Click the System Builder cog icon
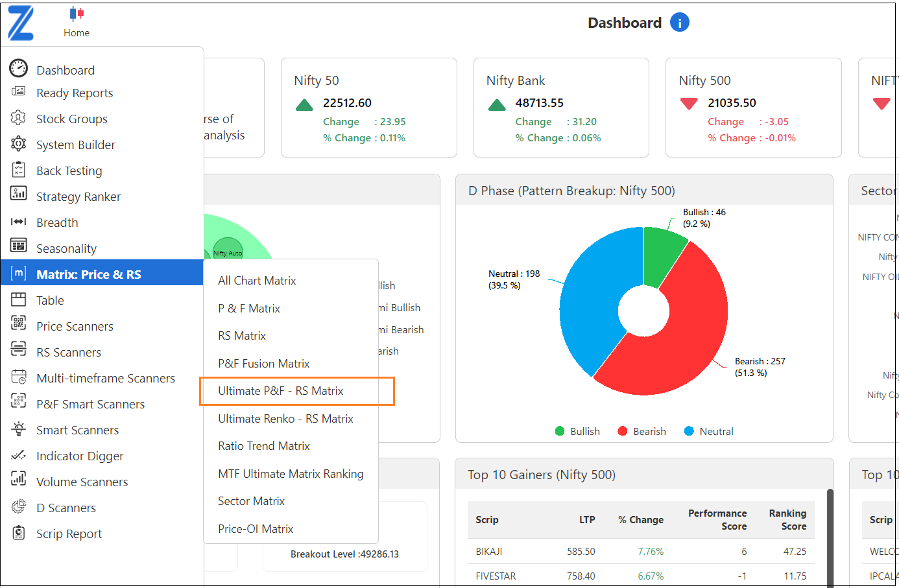Viewport: 899px width, 588px height. (19, 143)
